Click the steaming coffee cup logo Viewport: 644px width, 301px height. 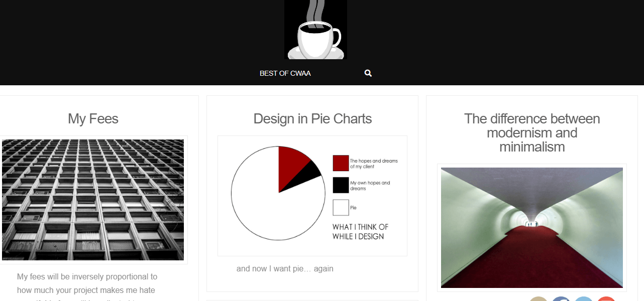coord(315,30)
